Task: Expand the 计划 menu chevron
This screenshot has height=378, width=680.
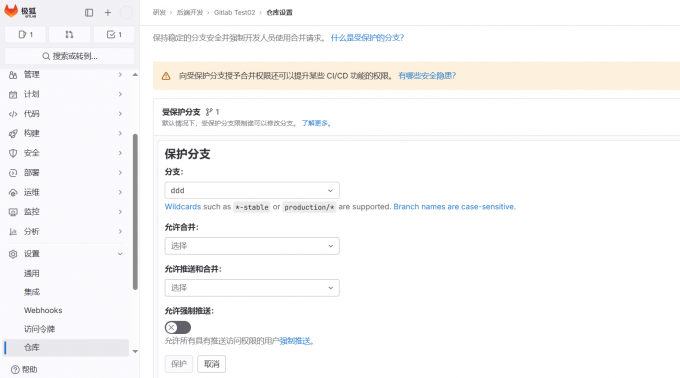Action: 120,94
